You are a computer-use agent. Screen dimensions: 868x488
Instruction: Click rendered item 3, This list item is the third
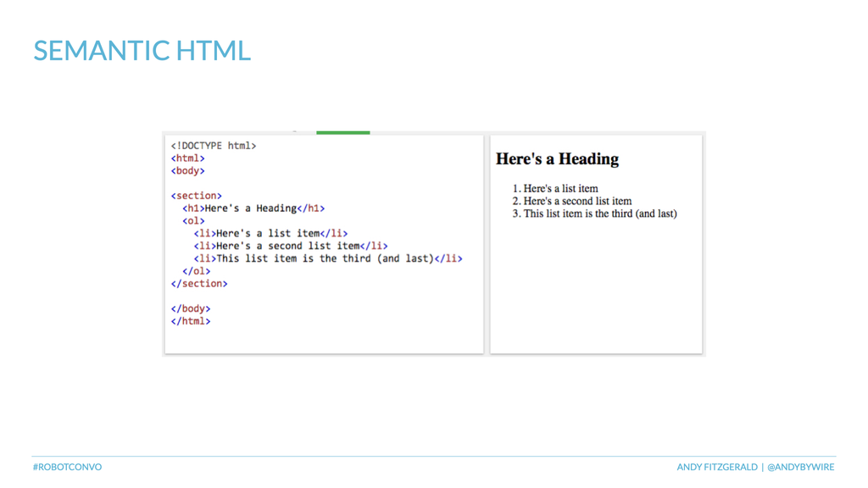594,213
